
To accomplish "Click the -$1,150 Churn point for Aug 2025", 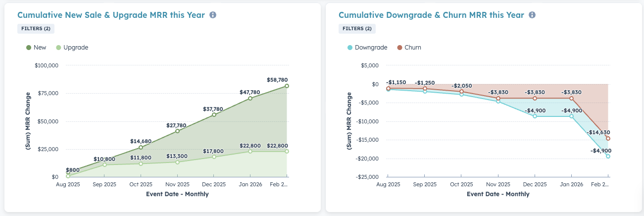I will [388, 88].
